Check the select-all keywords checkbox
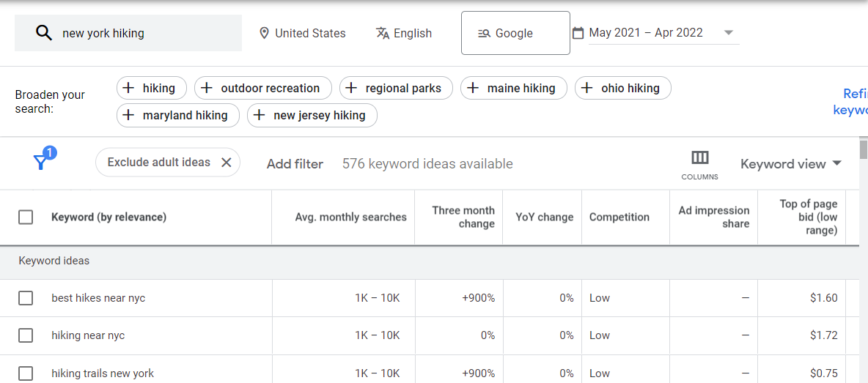Viewport: 868px width, 383px height. pyautogui.click(x=26, y=217)
